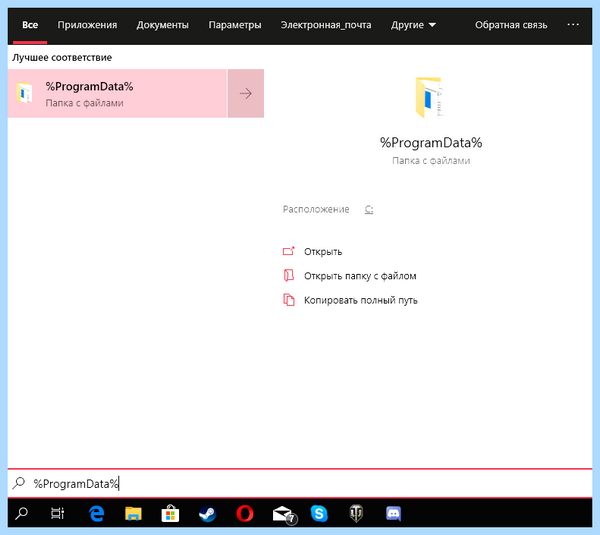Select the %ProgramData% best match result

(x=117, y=93)
